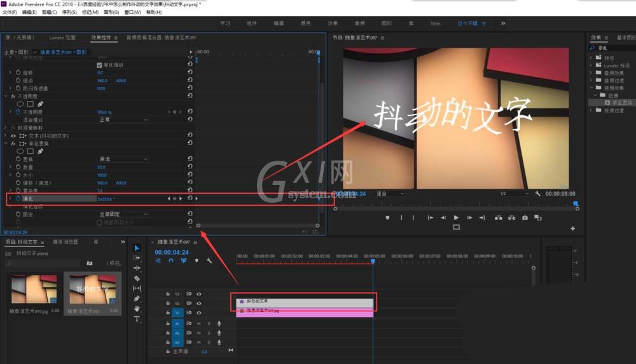Open the button editor plus icon
This screenshot has width=636, height=364.
[573, 229]
